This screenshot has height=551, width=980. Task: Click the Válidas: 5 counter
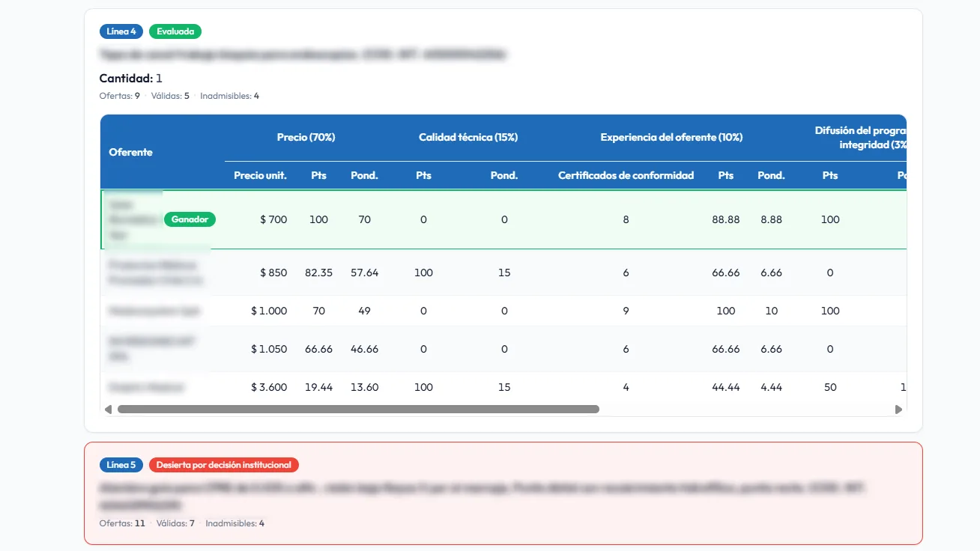[170, 95]
